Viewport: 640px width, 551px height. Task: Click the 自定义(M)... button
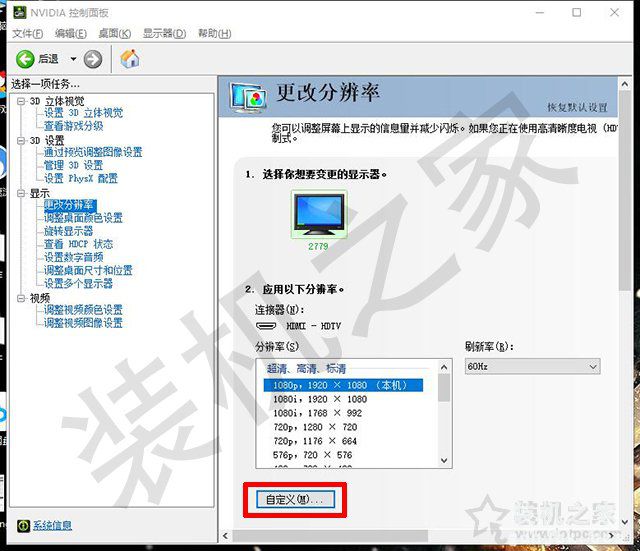click(296, 500)
